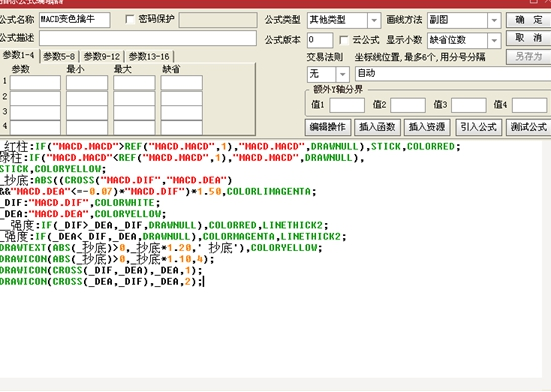Click row 3 最大 field

tap(134, 113)
